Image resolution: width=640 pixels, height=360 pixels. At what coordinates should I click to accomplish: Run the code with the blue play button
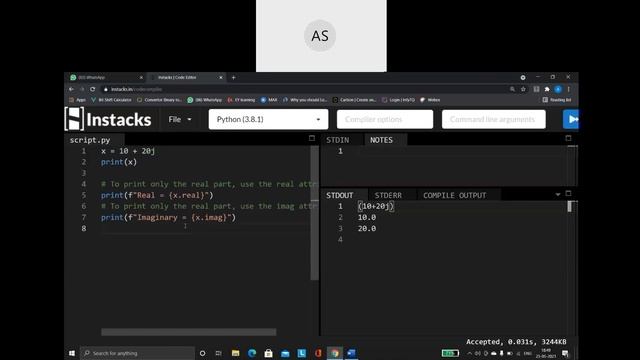click(x=571, y=119)
